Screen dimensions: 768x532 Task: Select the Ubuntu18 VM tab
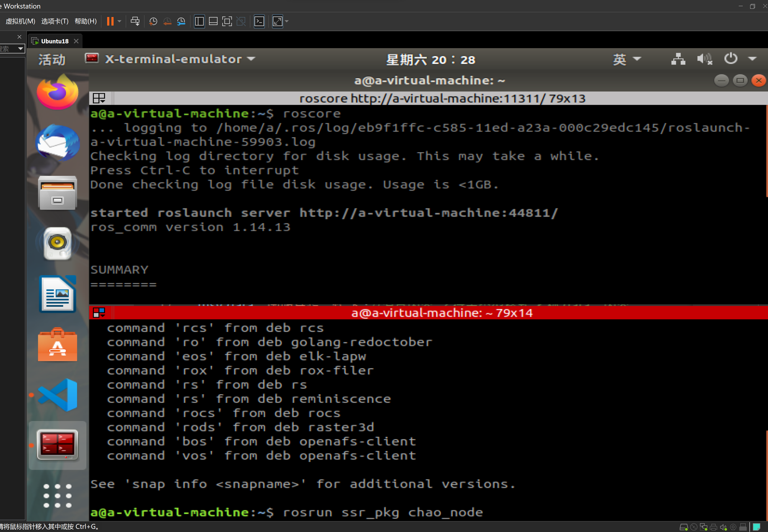[x=55, y=41]
